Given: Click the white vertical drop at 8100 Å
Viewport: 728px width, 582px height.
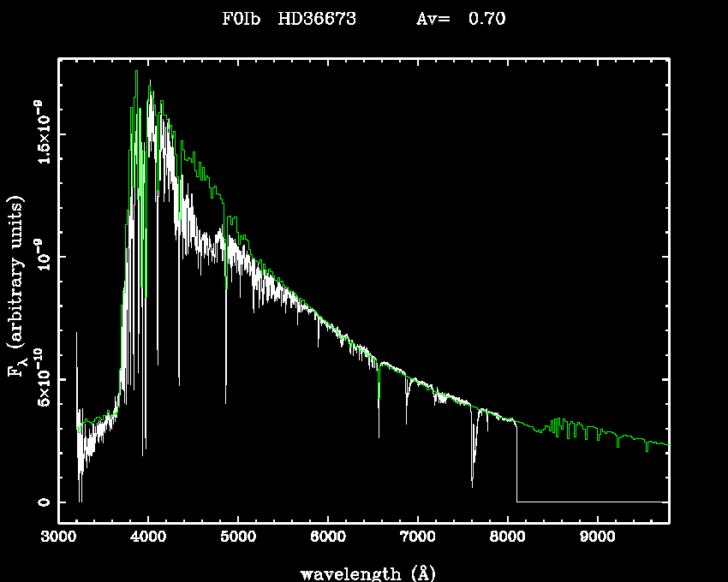Looking at the screenshot, I should tap(516, 462).
